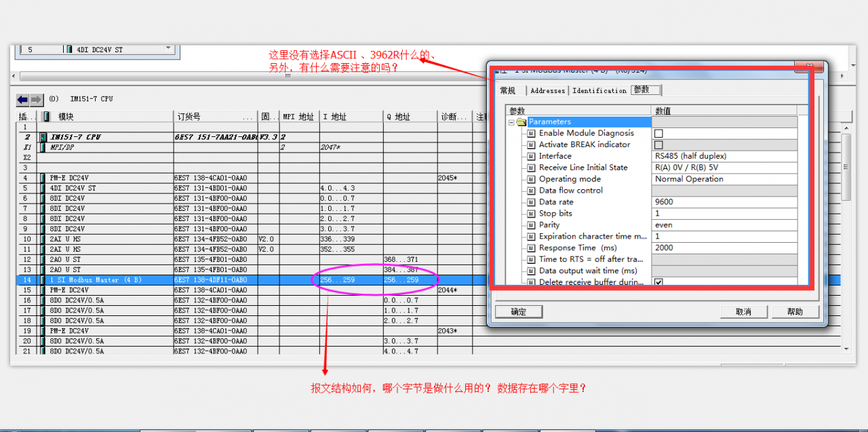Open the Parity value even
The image size is (868, 432).
point(724,225)
